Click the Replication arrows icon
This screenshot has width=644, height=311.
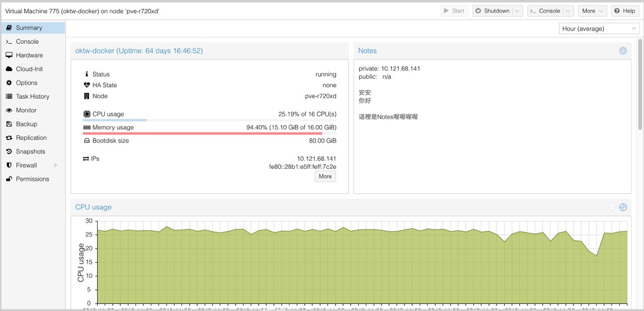[x=9, y=138]
